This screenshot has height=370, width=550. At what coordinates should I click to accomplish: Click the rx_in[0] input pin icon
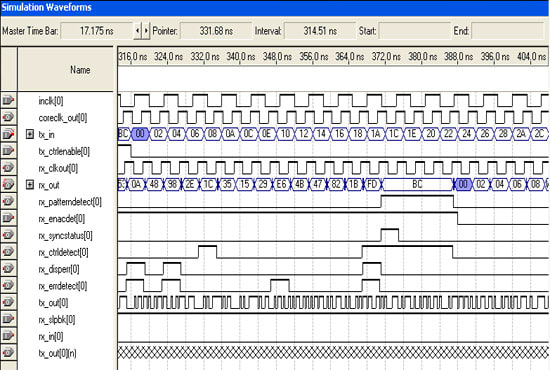tap(8, 336)
